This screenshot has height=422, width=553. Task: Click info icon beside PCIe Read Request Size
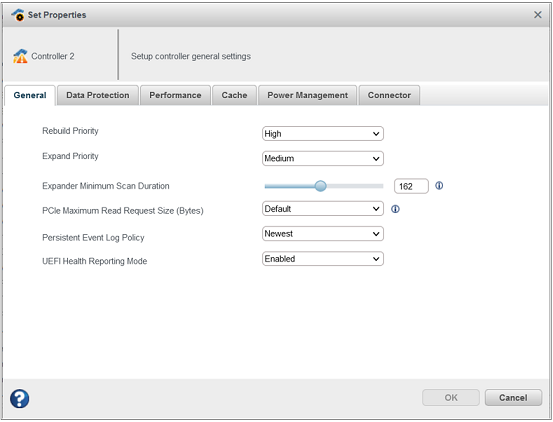(x=395, y=209)
